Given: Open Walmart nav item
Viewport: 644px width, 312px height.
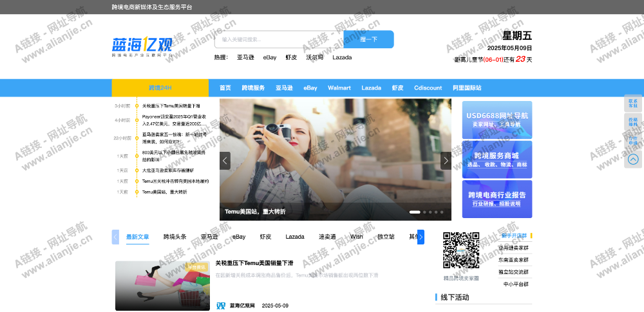Looking at the screenshot, I should point(339,88).
